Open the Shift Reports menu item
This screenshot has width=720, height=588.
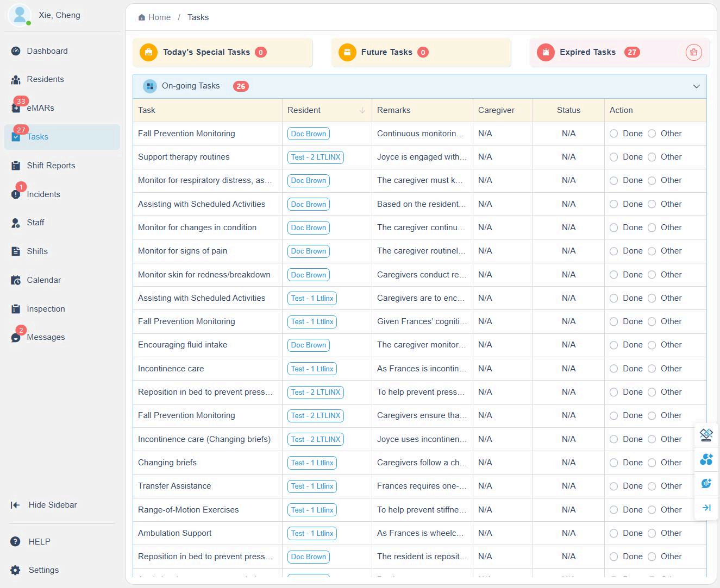(51, 166)
